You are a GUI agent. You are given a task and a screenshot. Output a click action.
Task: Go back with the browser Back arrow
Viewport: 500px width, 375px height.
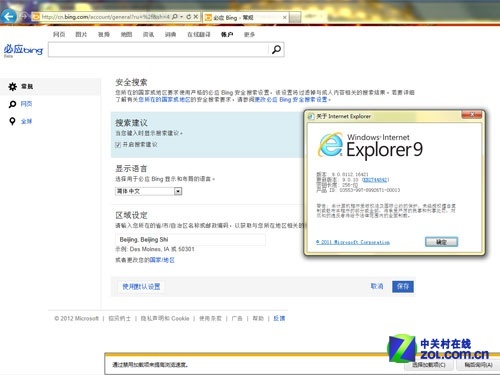[9, 16]
